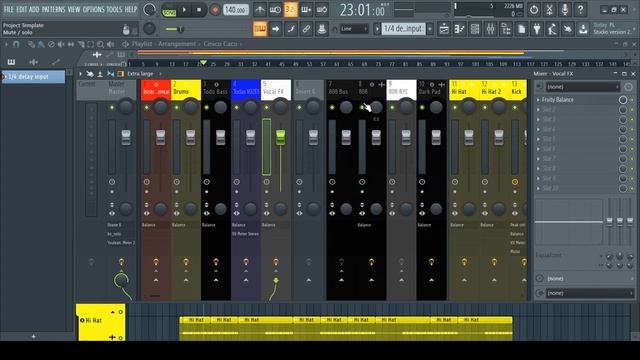Turn the Vocal FX pan knob
This screenshot has width=640, height=360.
click(280, 107)
